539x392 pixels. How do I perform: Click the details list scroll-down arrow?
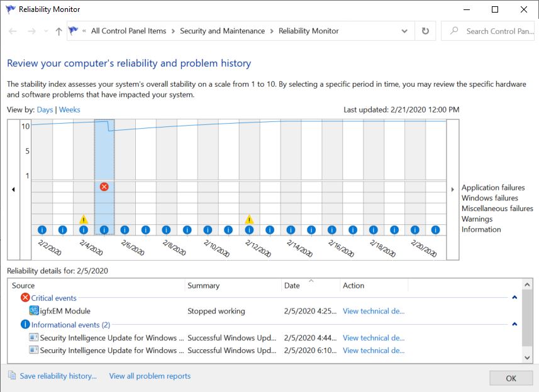(x=527, y=357)
